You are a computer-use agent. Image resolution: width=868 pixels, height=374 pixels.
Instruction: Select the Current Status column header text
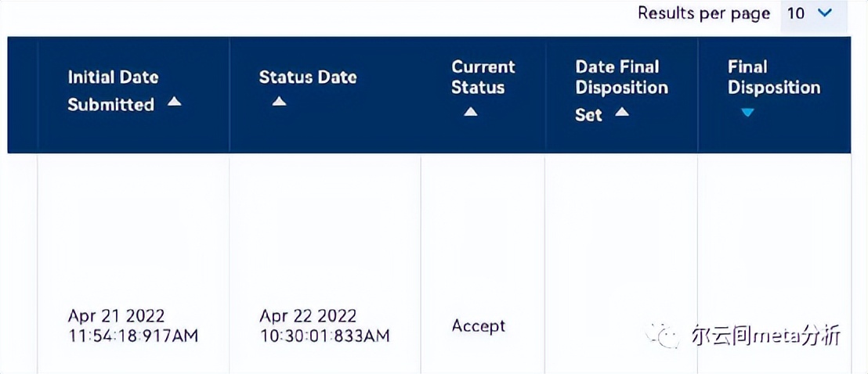[x=483, y=77]
